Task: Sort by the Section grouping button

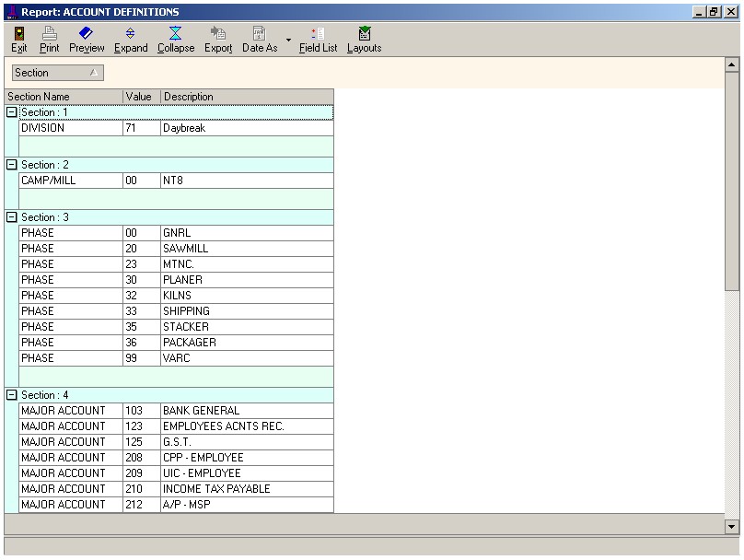Action: point(57,73)
